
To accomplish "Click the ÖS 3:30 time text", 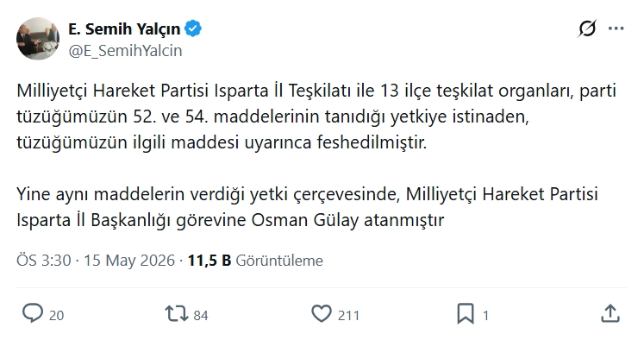I will click(x=43, y=261).
